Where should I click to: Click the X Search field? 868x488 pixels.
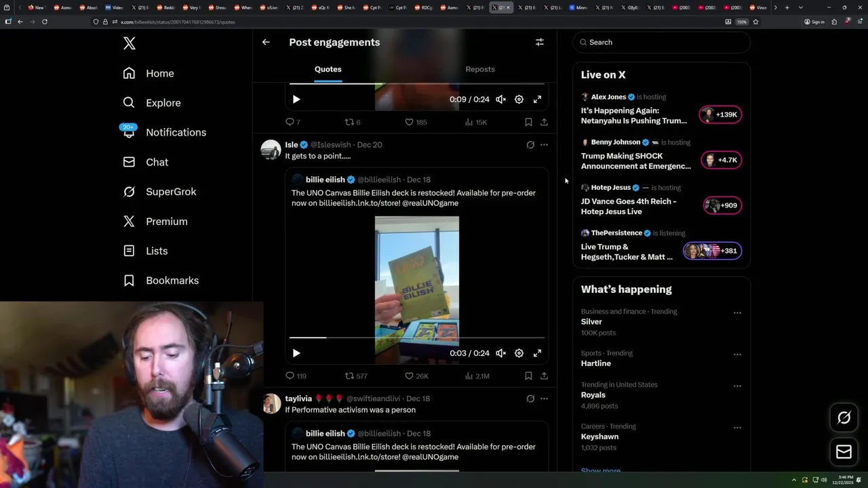tap(662, 42)
